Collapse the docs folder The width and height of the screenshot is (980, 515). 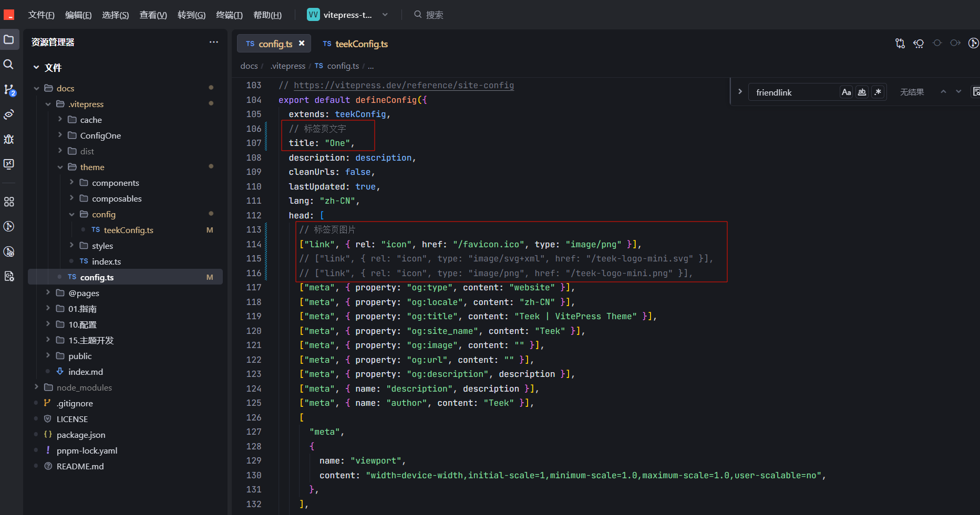[36, 88]
